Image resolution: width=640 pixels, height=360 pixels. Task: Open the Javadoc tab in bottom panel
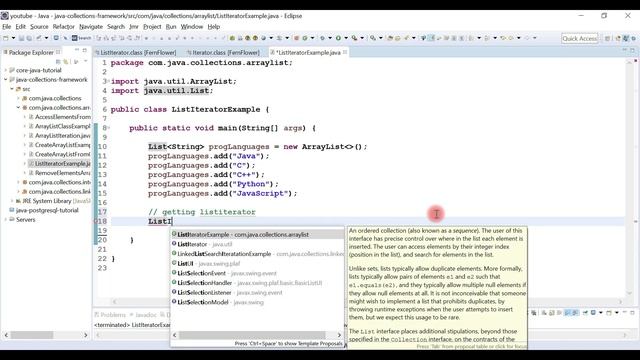(144, 315)
